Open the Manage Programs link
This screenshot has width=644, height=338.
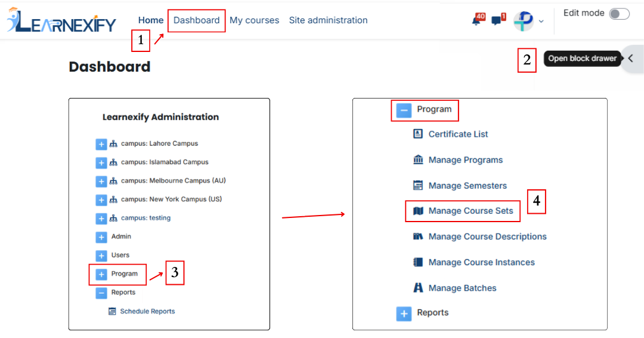pos(465,160)
